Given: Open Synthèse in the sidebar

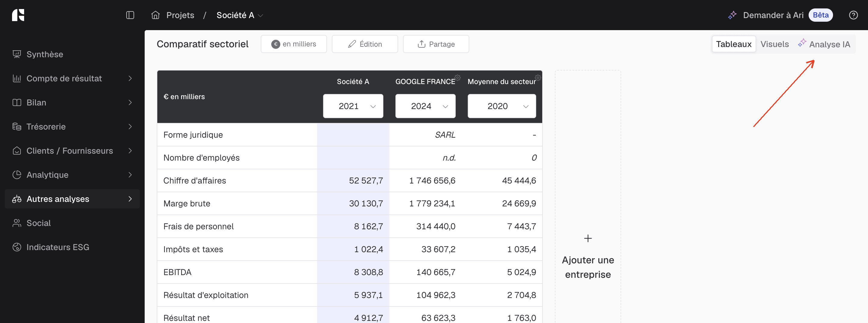Looking at the screenshot, I should [72, 54].
